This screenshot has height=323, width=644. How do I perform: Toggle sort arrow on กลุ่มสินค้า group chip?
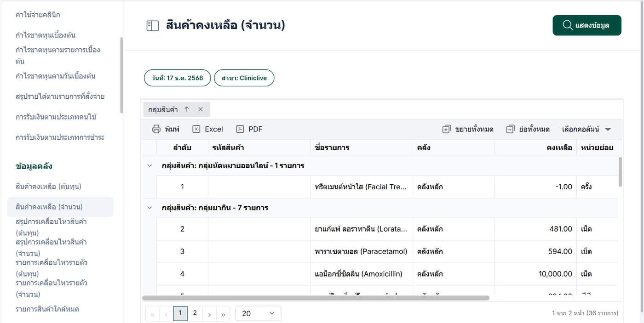(x=187, y=109)
